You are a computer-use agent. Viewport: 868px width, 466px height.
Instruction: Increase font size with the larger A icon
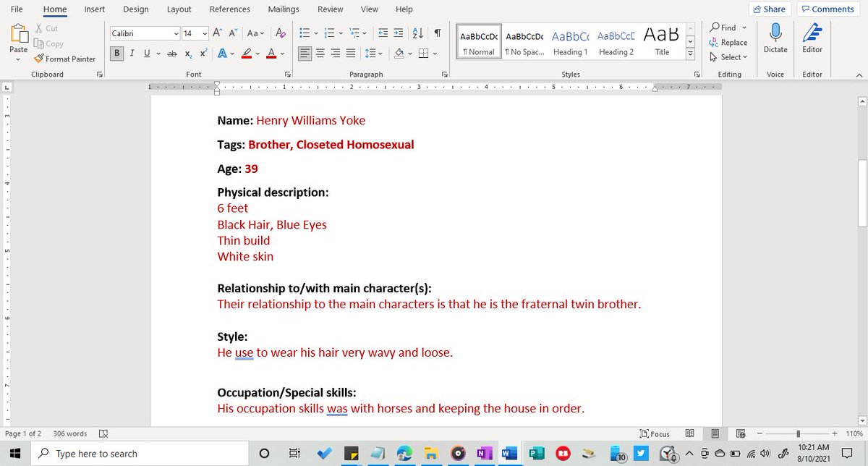218,33
